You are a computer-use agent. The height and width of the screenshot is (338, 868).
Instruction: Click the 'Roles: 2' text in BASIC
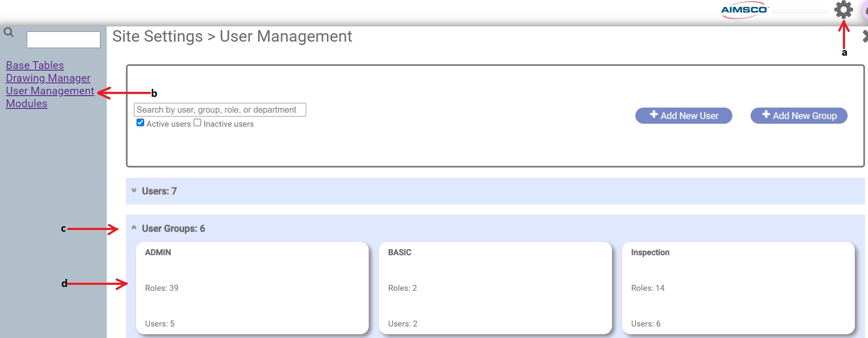pos(402,288)
